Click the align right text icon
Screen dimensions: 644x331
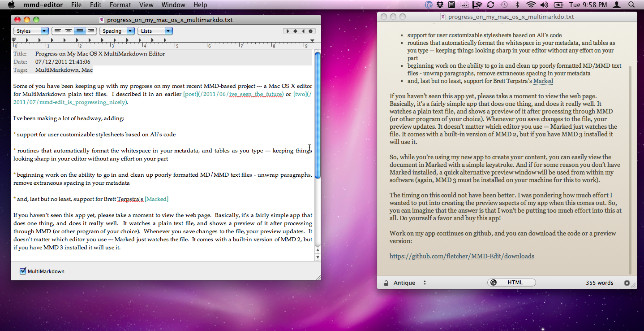91,31
